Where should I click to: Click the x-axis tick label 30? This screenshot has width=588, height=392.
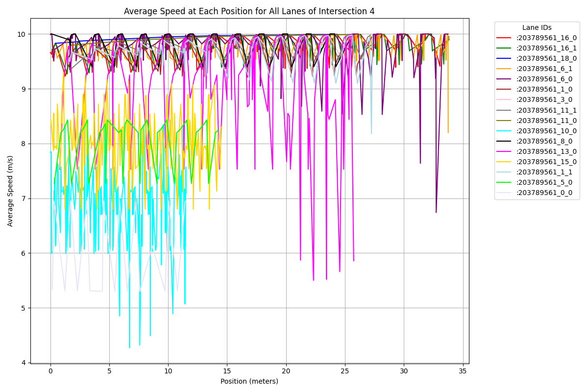point(404,371)
